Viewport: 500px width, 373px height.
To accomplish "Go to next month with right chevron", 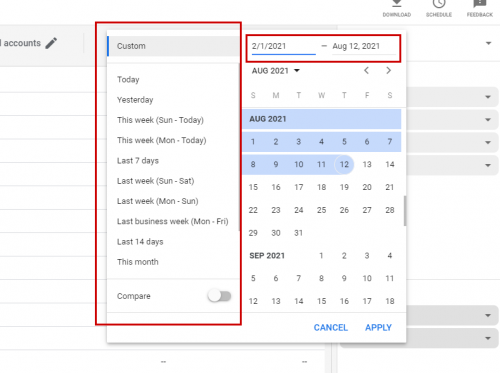I will click(388, 70).
